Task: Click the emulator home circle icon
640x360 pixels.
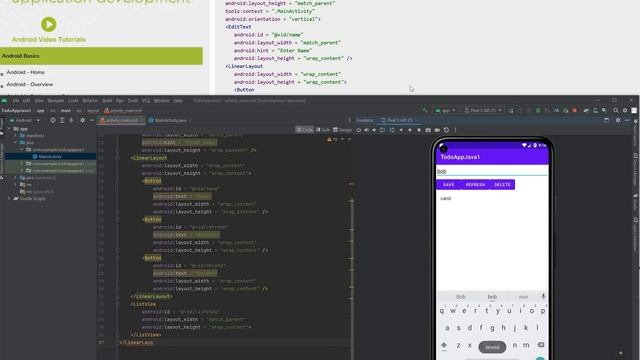Action: [410, 130]
